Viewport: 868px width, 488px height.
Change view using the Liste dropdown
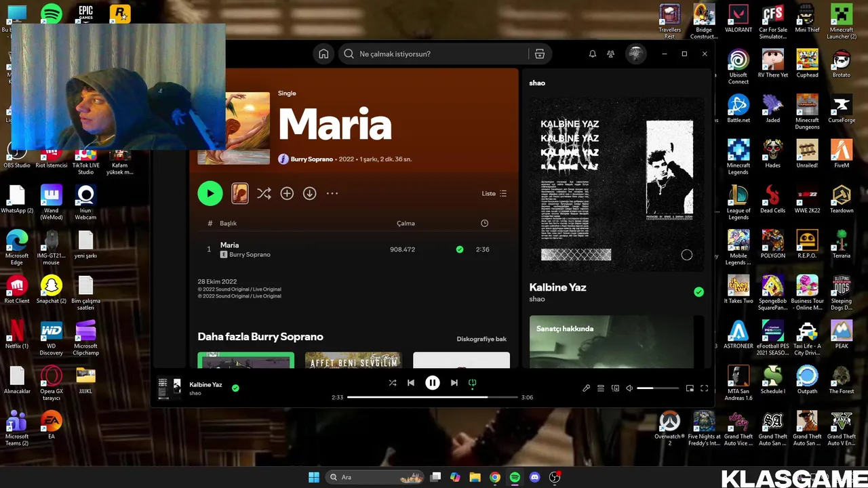pos(494,194)
